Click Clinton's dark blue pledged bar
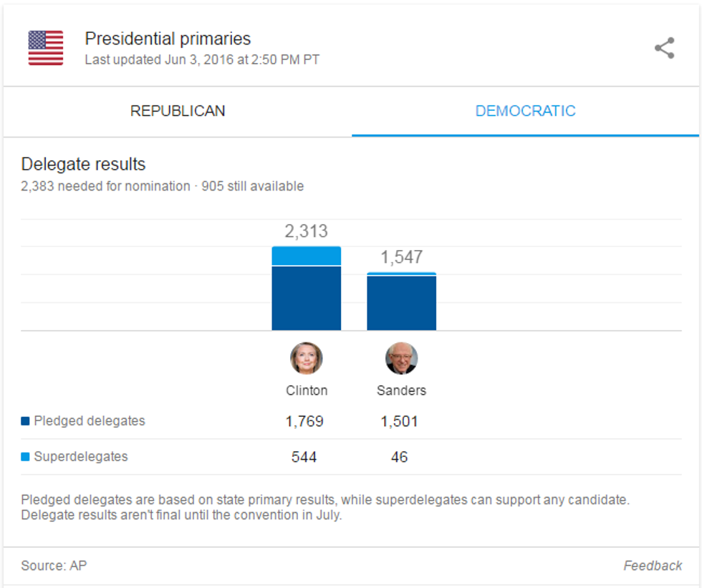Screen dimensions: 702x588 point(306,298)
